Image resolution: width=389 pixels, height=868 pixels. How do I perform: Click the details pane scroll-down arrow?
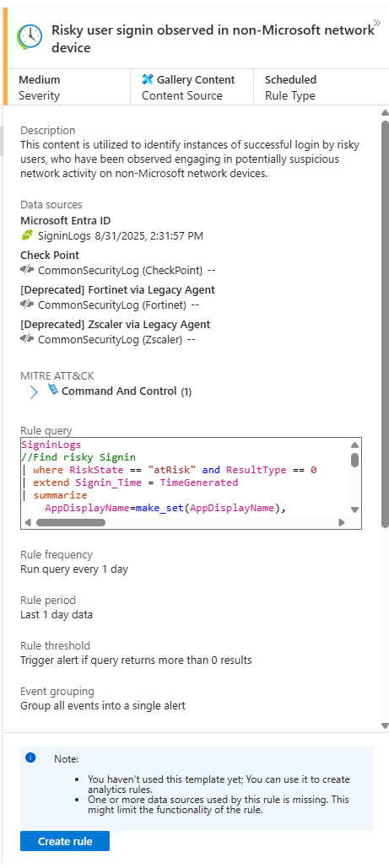[x=385, y=725]
